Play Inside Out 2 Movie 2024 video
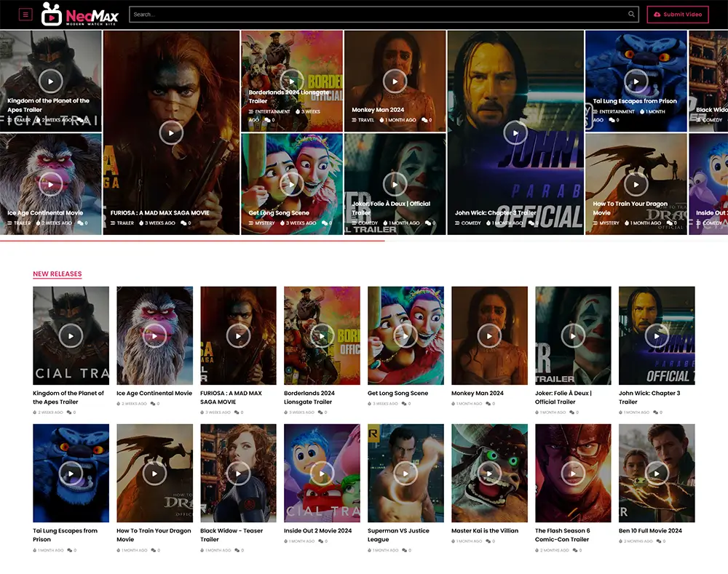728x574 pixels. (322, 474)
